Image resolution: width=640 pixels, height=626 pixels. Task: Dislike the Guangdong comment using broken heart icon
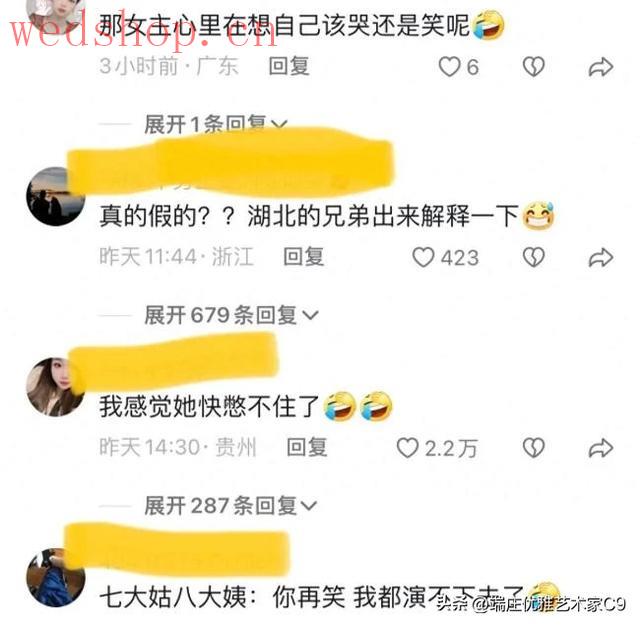(x=534, y=67)
